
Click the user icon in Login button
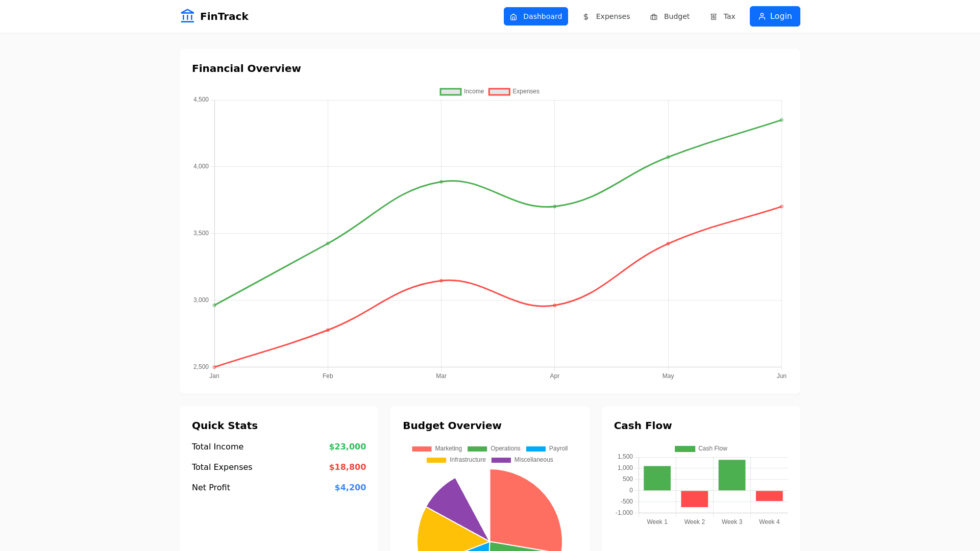point(762,16)
